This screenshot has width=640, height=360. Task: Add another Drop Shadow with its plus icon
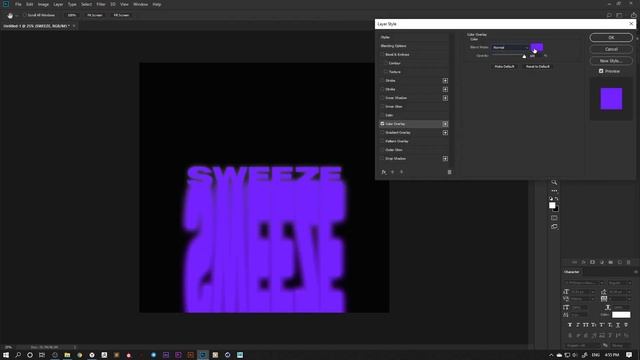(445, 158)
